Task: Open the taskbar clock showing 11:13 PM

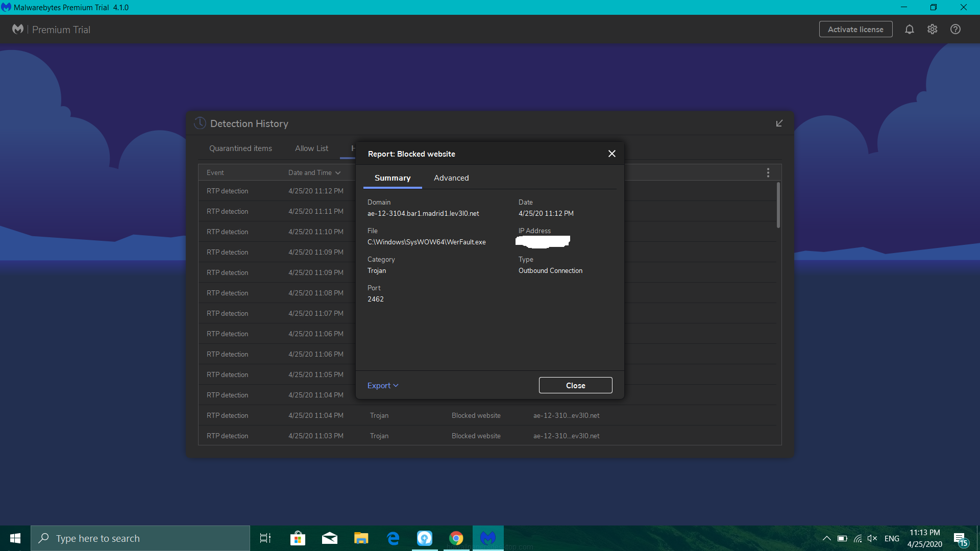Action: [x=925, y=538]
